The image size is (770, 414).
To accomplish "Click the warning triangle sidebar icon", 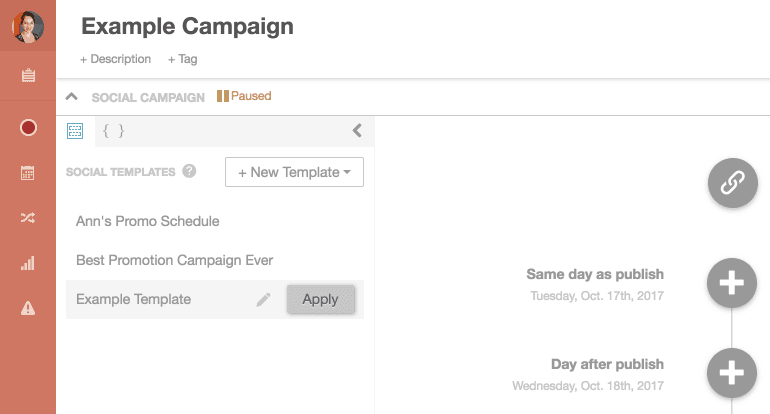I will coord(28,309).
